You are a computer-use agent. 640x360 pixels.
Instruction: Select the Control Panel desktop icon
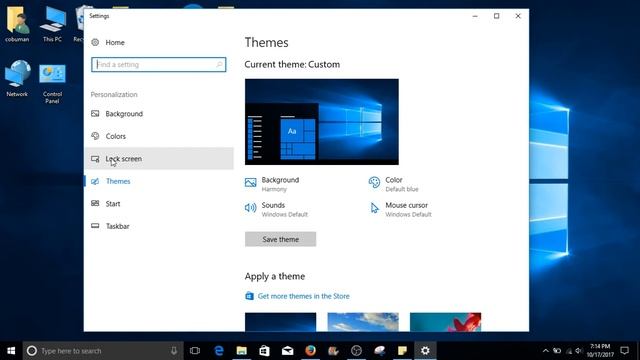(x=52, y=83)
